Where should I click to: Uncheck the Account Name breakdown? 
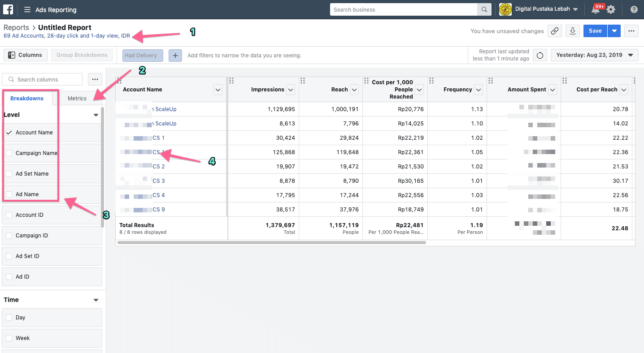(8, 132)
